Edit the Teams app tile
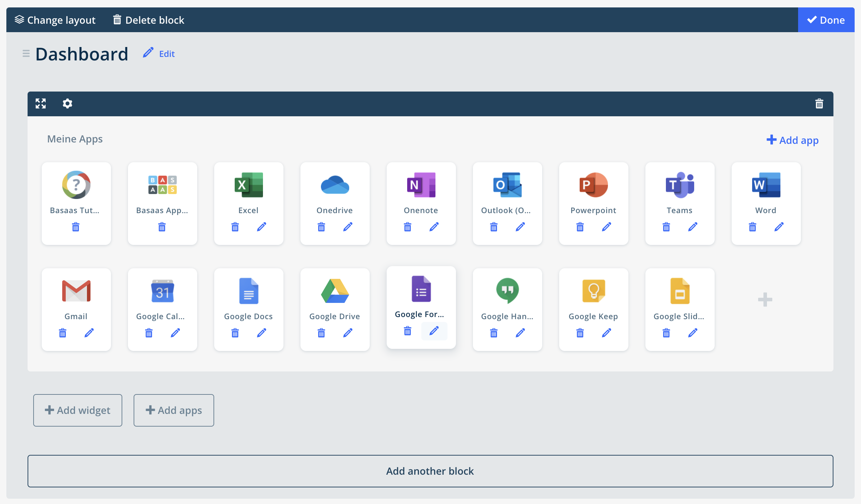Viewport: 861px width, 504px height. (x=693, y=227)
